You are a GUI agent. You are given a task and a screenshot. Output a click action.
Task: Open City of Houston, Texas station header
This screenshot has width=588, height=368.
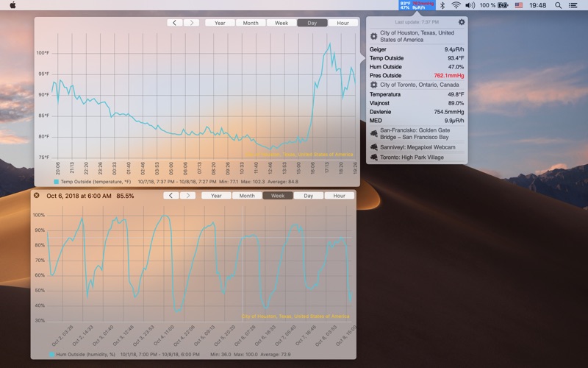coord(417,36)
